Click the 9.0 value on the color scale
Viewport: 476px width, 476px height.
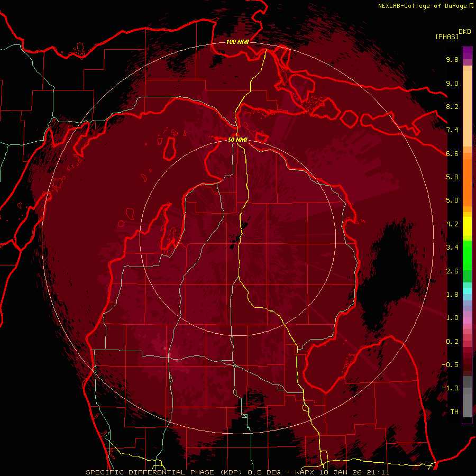pyautogui.click(x=452, y=83)
